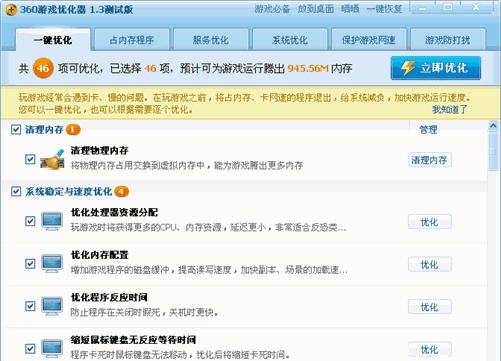Viewport: 501px width, 361px height.
Task: Click the vertical scrollbar thumb
Action: (493, 152)
